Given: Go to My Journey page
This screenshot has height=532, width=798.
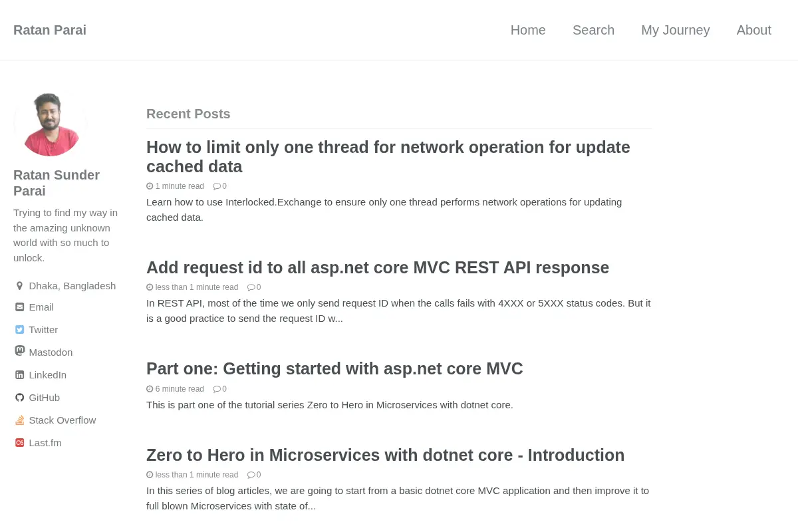Looking at the screenshot, I should tap(676, 30).
